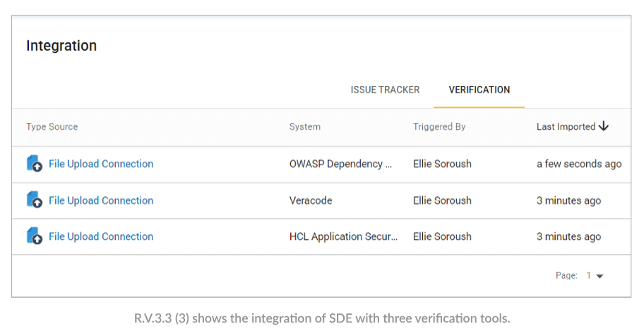This screenshot has width=644, height=336.
Task: Click the page number 1 selector
Action: coord(595,275)
